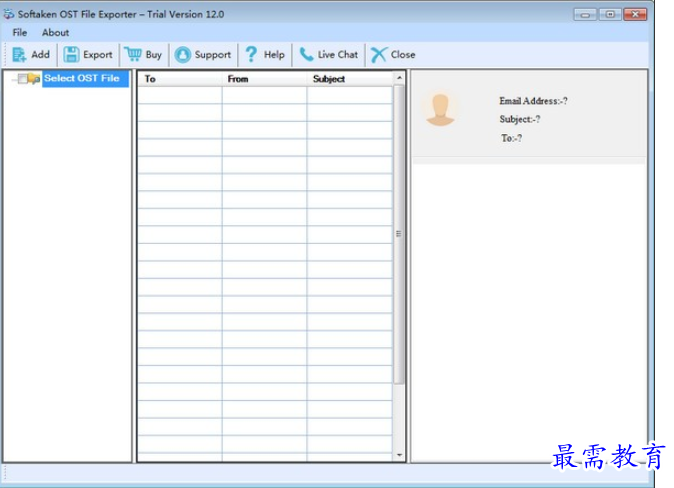The width and height of the screenshot is (674, 488).
Task: Click the Close X icon in toolbar
Action: point(379,55)
